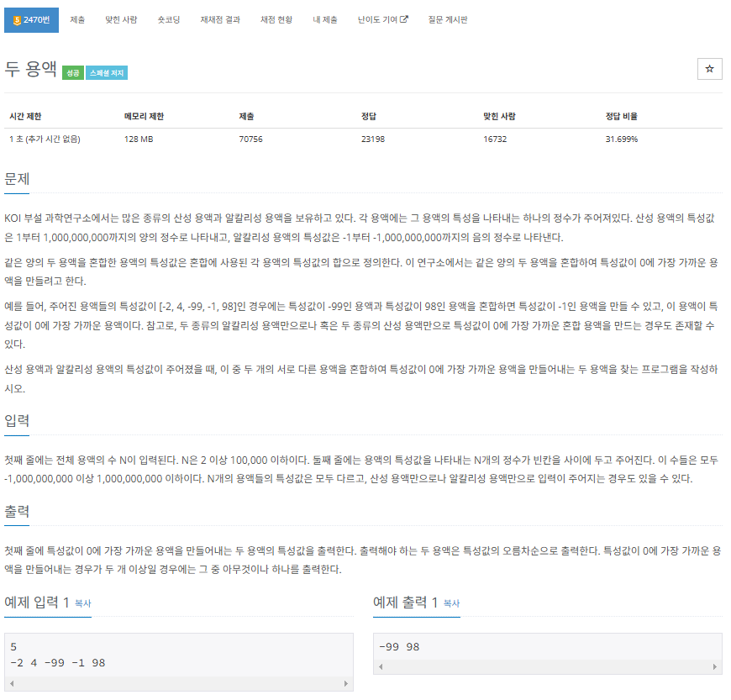
Task: Click the 출력 section heading
Action: [x=17, y=511]
